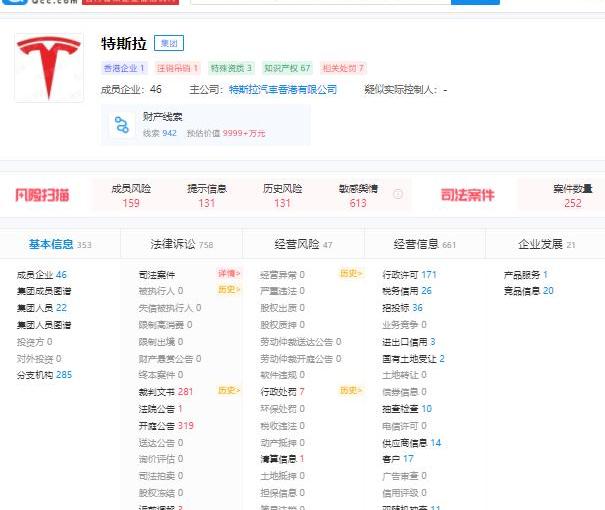The height and width of the screenshot is (510, 605).
Task: Click 历史> next to 行政处罚
Action: [351, 390]
